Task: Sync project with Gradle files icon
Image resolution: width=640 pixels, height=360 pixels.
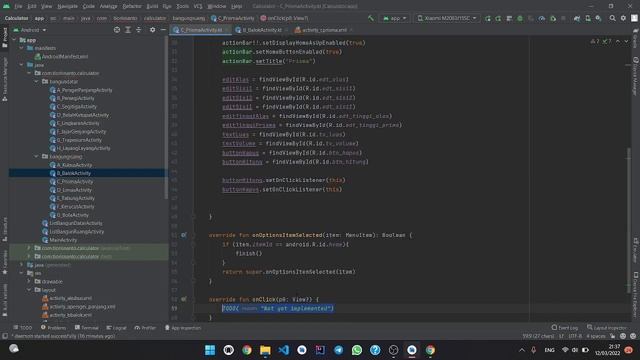Action: point(577,18)
